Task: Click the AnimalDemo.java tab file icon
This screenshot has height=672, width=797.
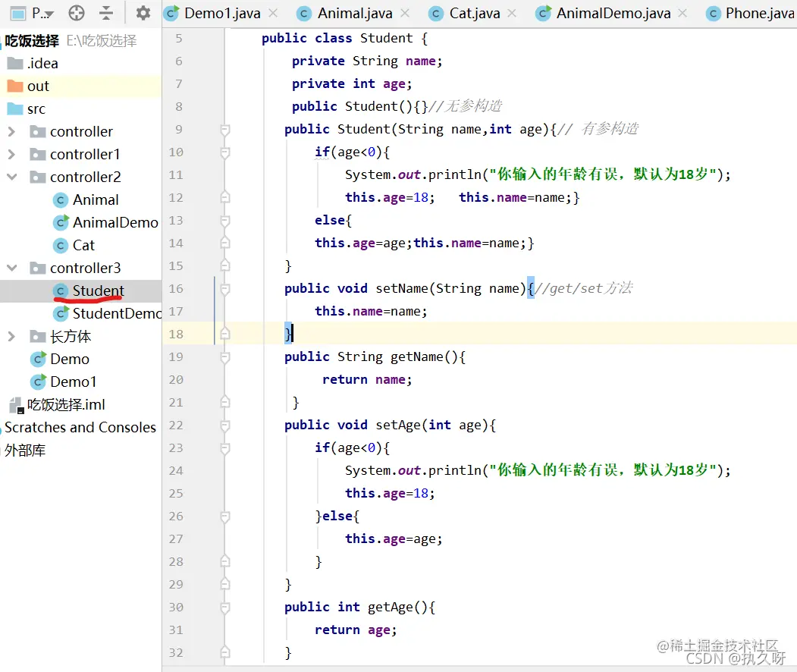Action: [544, 13]
